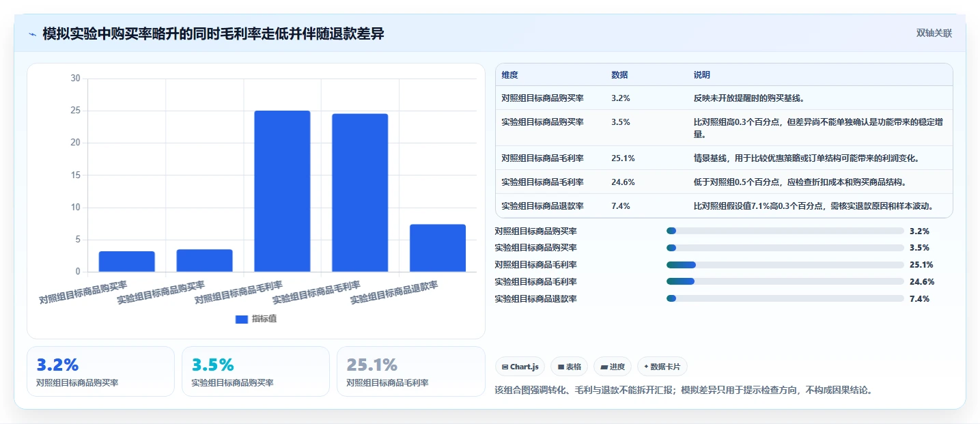Toggle the 指标值 legend color box

(242, 319)
